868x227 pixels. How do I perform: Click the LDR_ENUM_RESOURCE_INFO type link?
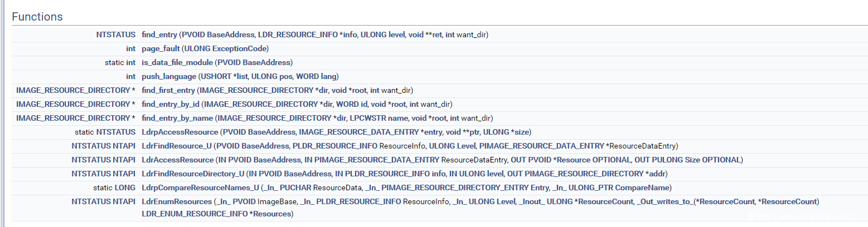point(189,214)
